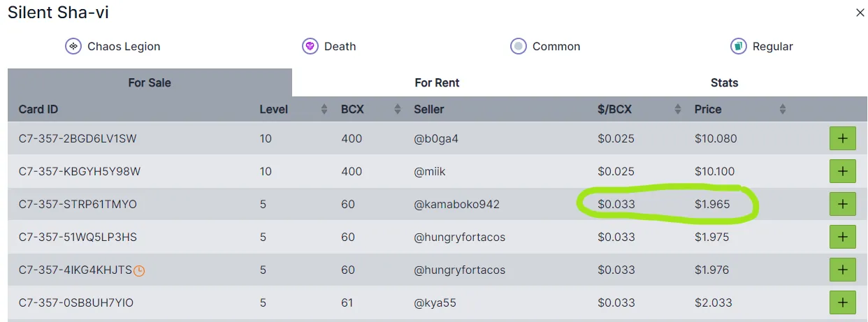Add the $1.975 hungryfortacos card via plus
Viewport: 868px width, 322px height.
click(843, 237)
